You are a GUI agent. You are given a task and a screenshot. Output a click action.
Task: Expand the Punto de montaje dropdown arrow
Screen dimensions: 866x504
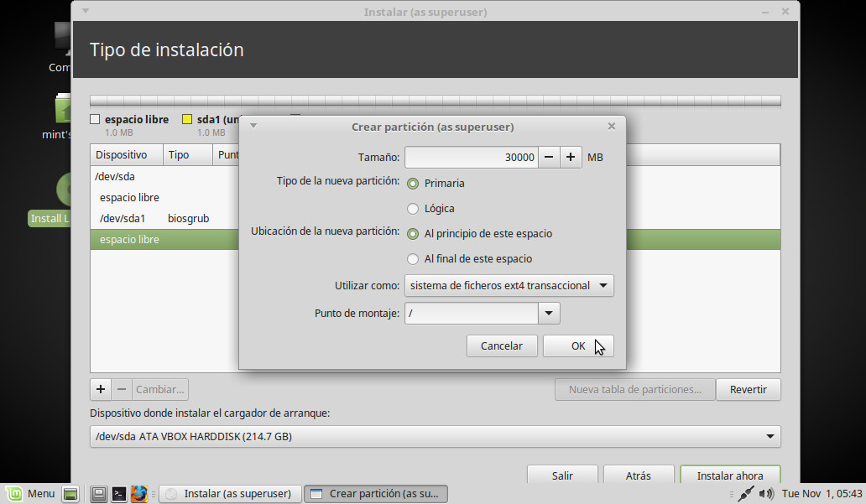coord(549,313)
